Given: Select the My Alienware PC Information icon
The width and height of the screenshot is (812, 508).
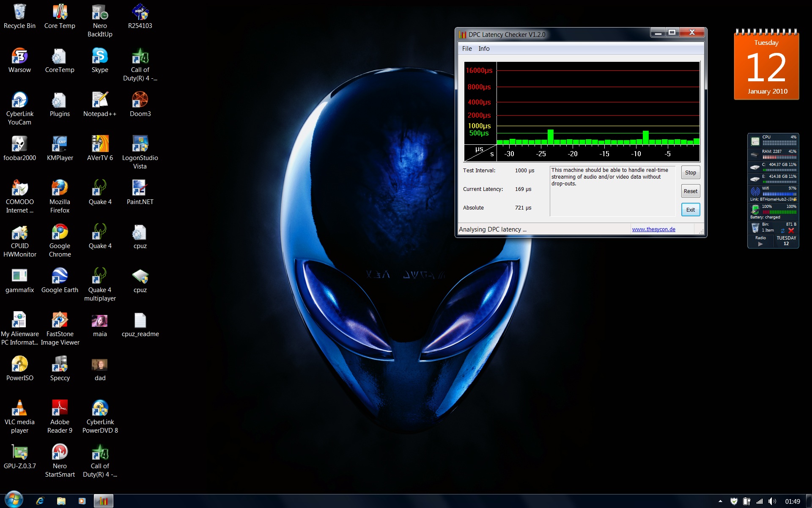Looking at the screenshot, I should (19, 329).
